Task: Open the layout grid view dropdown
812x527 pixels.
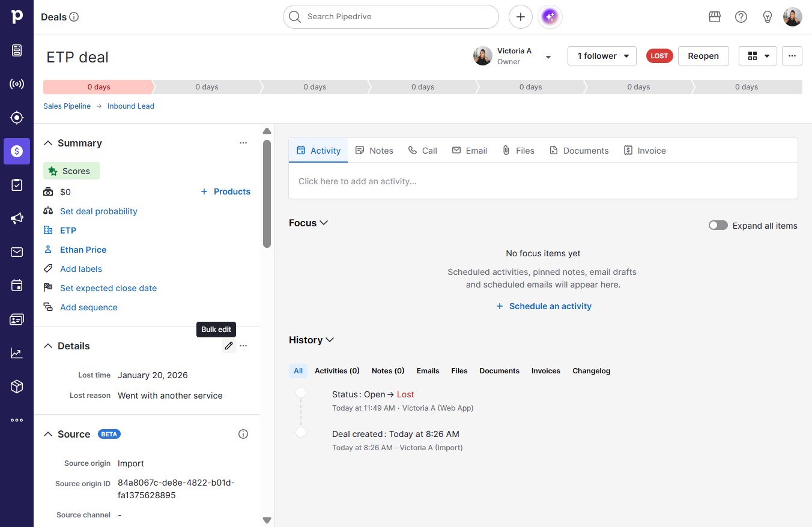Action: point(758,56)
